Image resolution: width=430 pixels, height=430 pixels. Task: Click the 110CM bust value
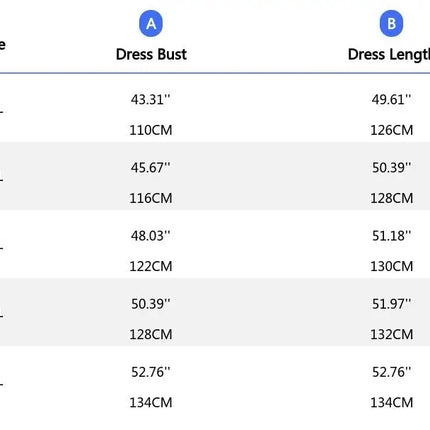pos(151,130)
